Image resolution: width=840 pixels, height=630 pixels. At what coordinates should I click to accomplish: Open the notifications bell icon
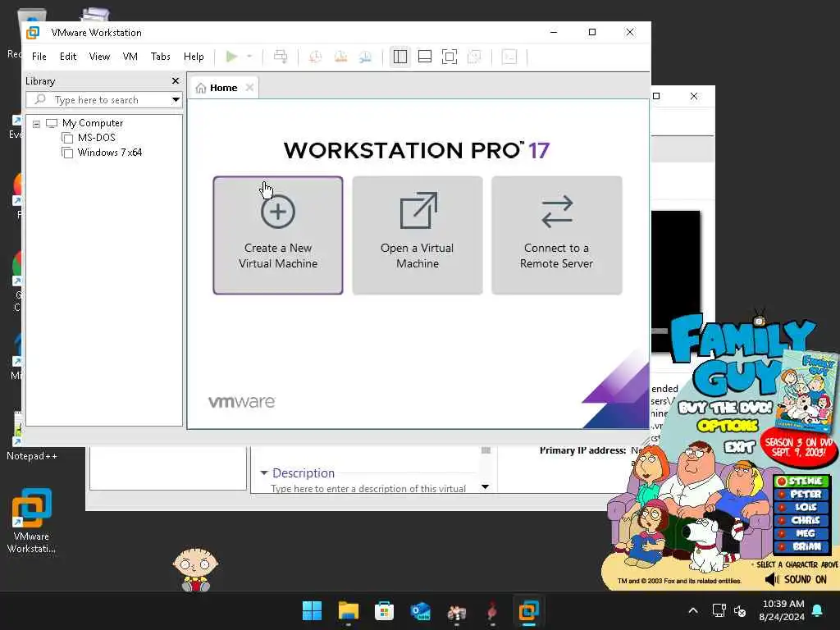tap(818, 610)
